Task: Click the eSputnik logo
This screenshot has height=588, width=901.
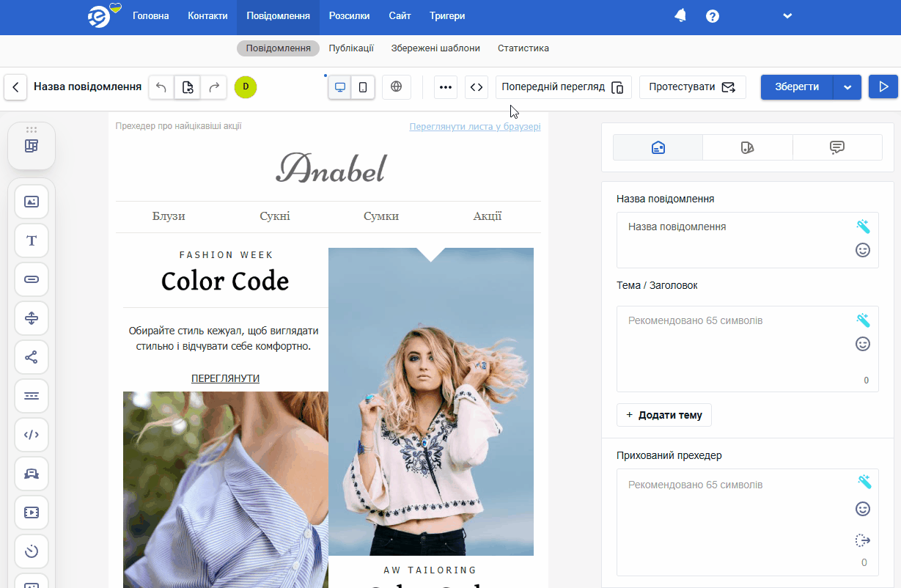Action: [103, 15]
